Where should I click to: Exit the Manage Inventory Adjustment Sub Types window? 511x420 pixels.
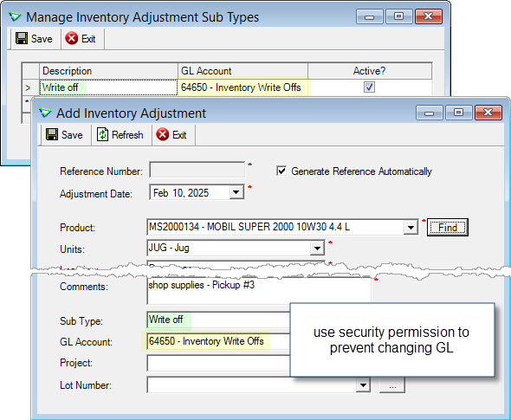[x=81, y=39]
